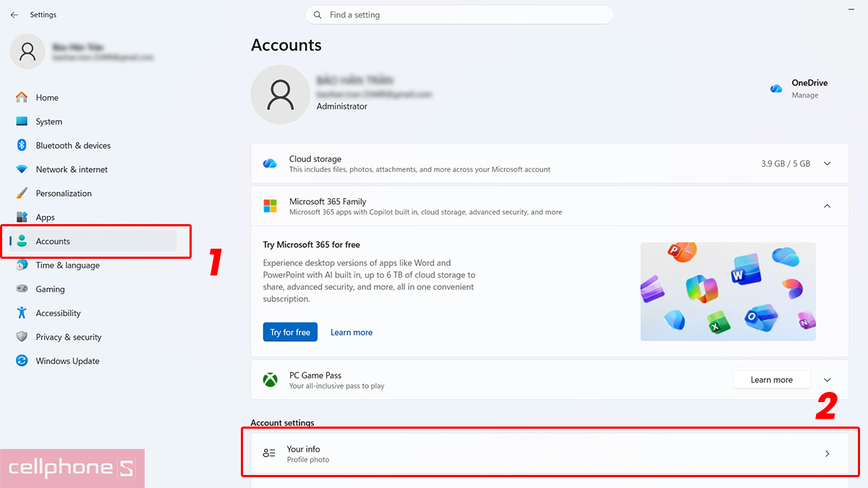Click the Microsoft 365 apps promo image
Viewport: 868px width, 488px height.
[x=728, y=291]
